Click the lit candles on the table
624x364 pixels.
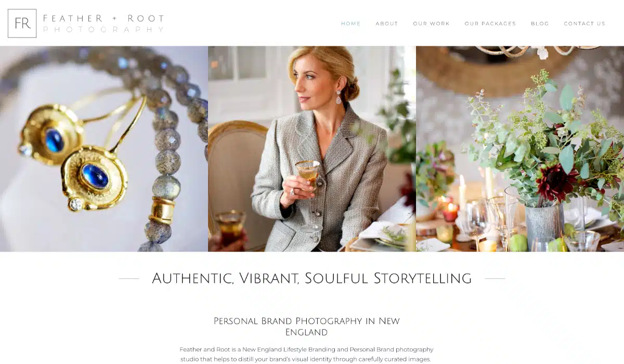click(x=450, y=209)
